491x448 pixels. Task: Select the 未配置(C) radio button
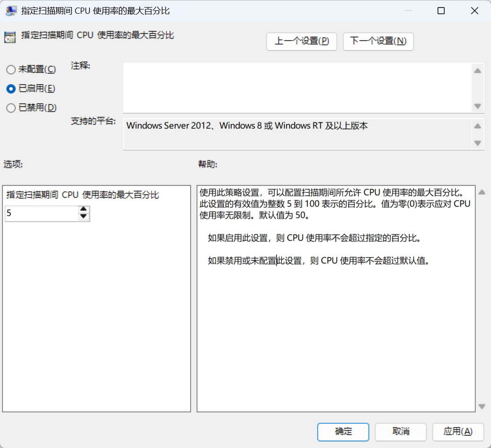pyautogui.click(x=11, y=70)
